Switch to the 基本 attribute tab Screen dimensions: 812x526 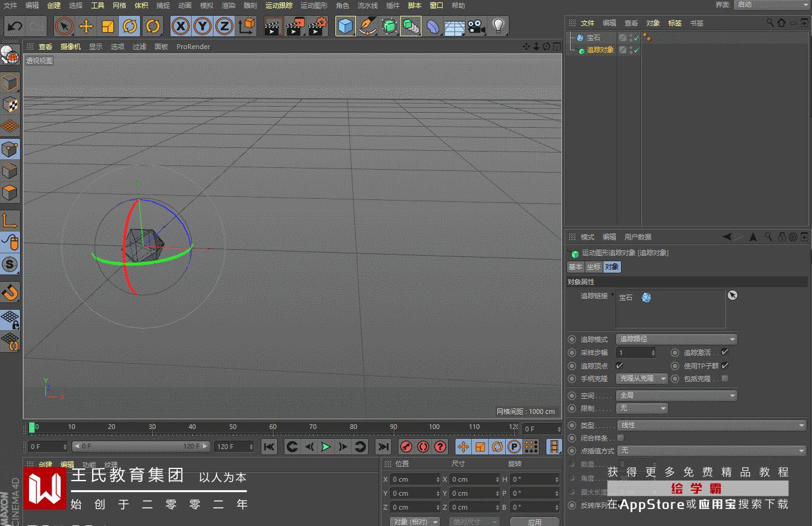click(x=575, y=267)
